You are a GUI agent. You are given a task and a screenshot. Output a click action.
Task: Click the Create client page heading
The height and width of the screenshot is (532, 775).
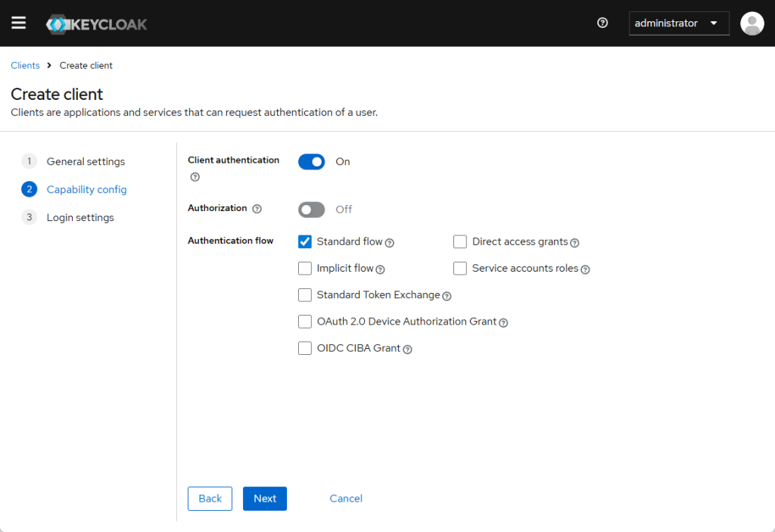coord(57,94)
